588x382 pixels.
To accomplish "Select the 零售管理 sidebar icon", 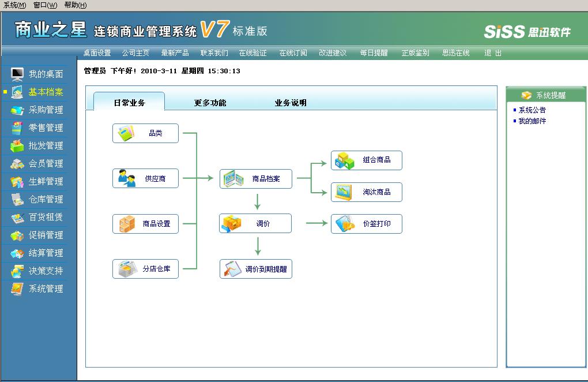I will point(17,128).
